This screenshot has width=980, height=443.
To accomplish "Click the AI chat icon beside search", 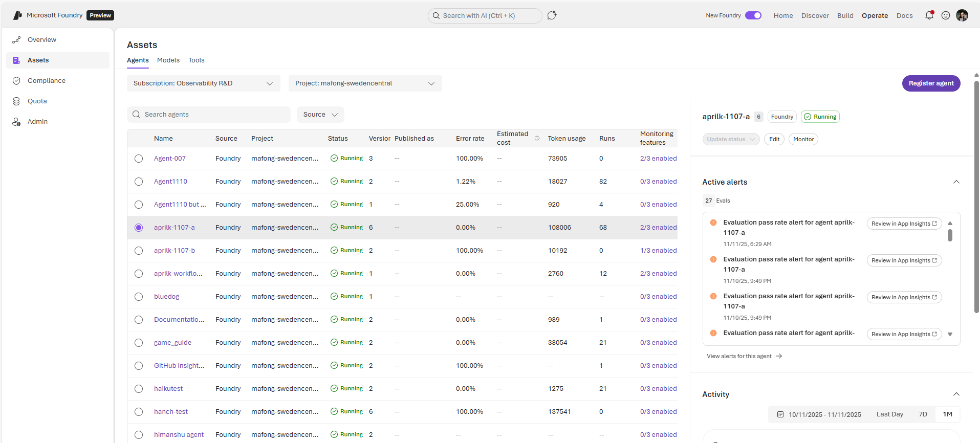I will [552, 15].
